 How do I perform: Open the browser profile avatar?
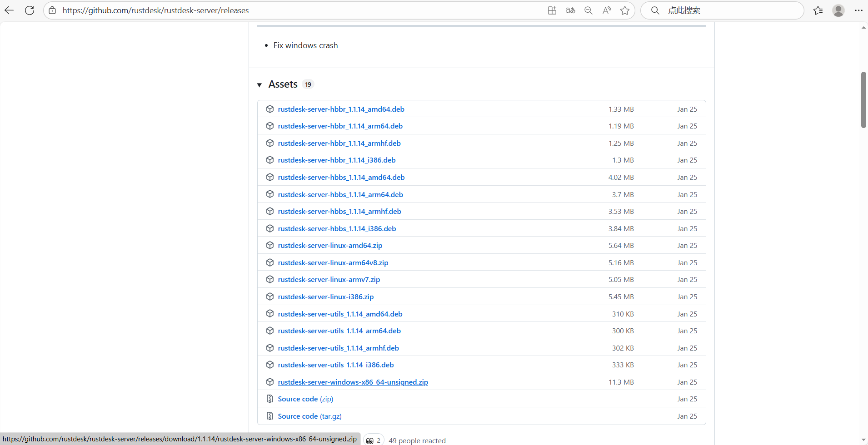[838, 10]
